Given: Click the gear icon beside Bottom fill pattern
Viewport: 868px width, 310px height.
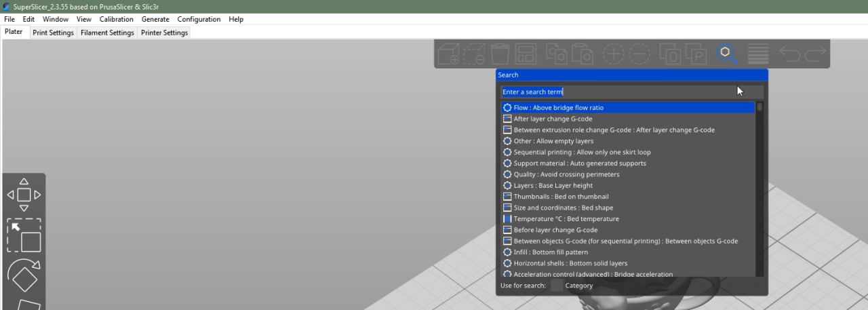Looking at the screenshot, I should coord(507,252).
